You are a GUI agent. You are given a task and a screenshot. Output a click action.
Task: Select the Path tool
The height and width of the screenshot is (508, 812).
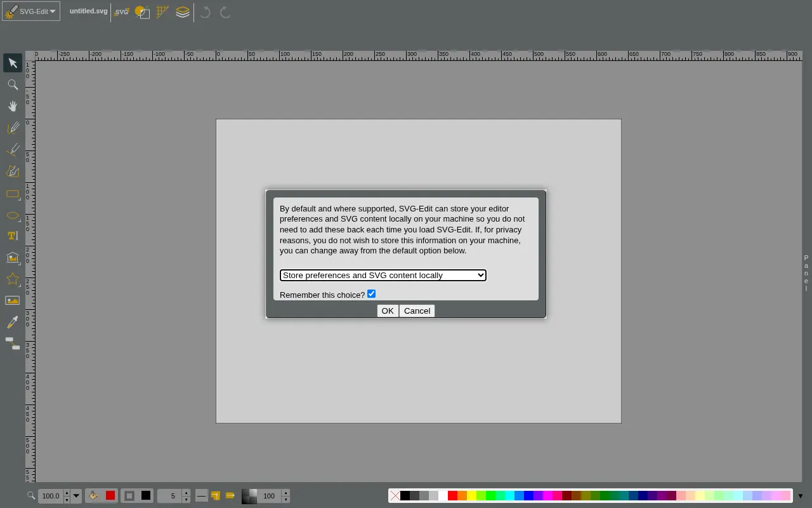coord(13,171)
